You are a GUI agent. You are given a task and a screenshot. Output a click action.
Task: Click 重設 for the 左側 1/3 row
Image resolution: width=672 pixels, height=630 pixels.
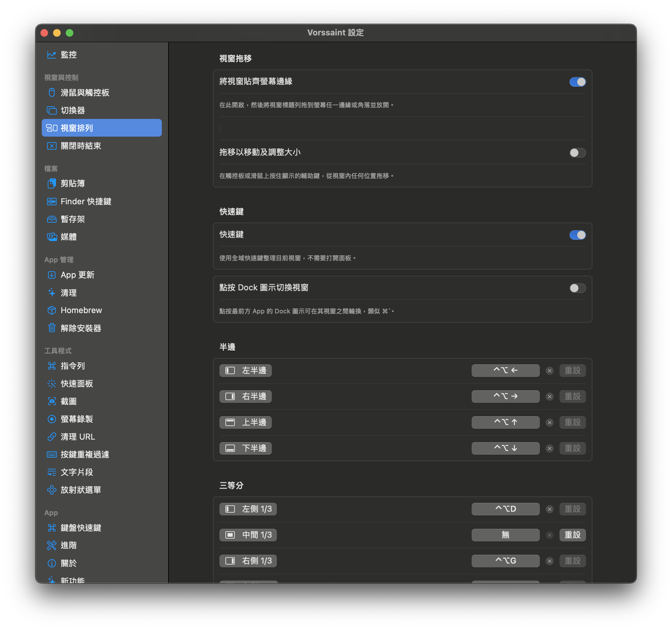(x=572, y=509)
